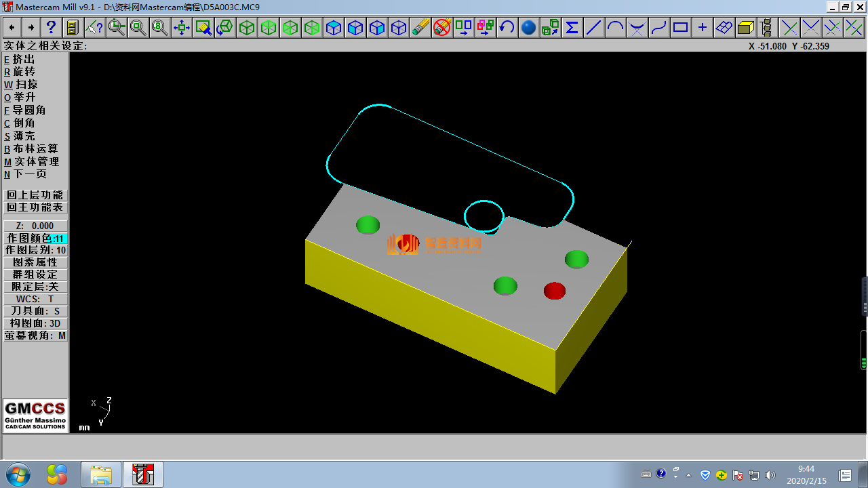Screen dimensions: 868x488
Task: Choose the rectangle drawing tool icon
Action: click(681, 28)
